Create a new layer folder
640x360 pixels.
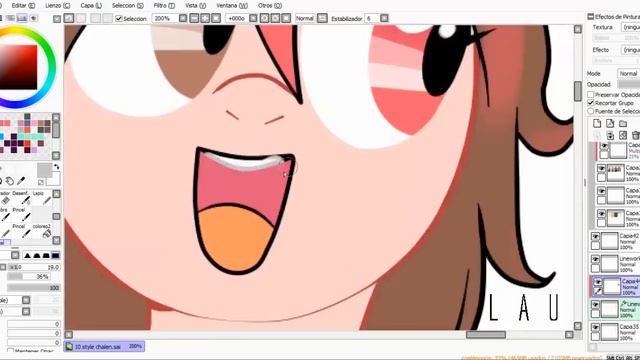(x=623, y=123)
